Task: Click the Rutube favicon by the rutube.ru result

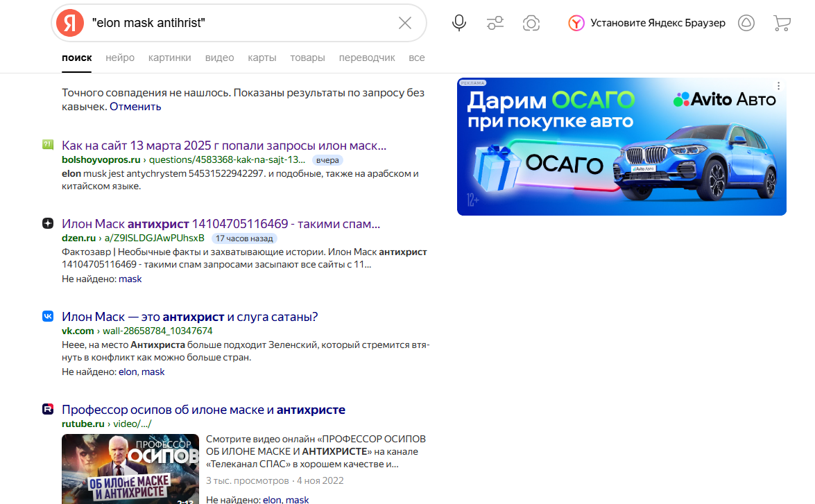Action: pyautogui.click(x=46, y=409)
